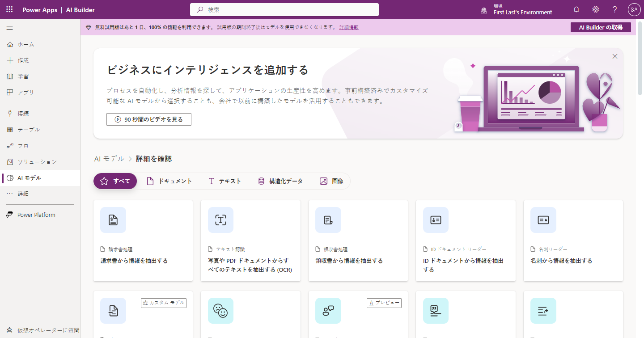Open AI モデル in the sidebar
This screenshot has height=338, width=644.
40,178
